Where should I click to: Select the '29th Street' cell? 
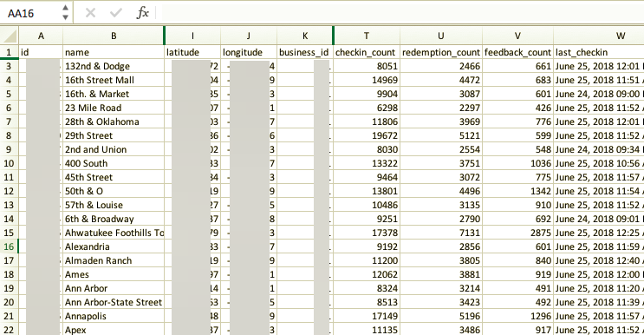point(114,135)
